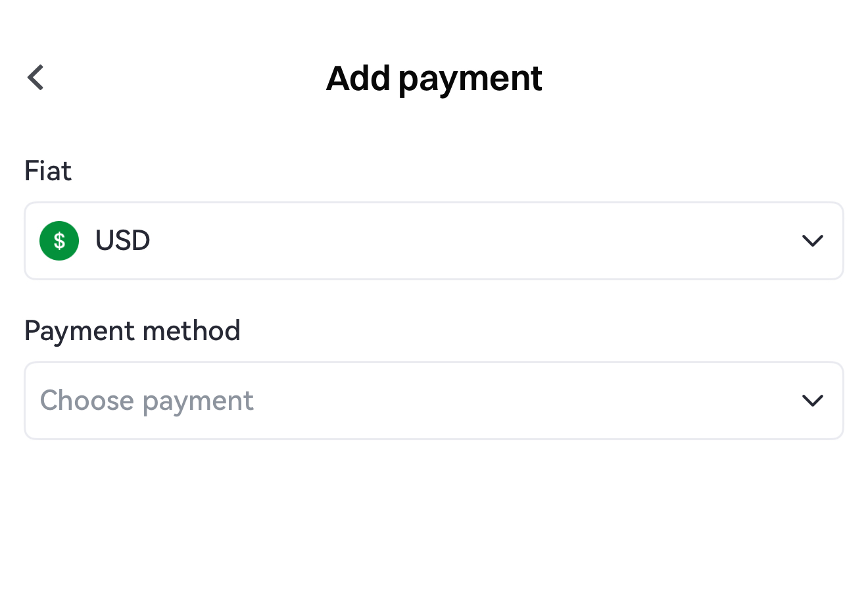Tap the arrow beside Choose payment
This screenshot has width=868, height=602.
coord(813,401)
